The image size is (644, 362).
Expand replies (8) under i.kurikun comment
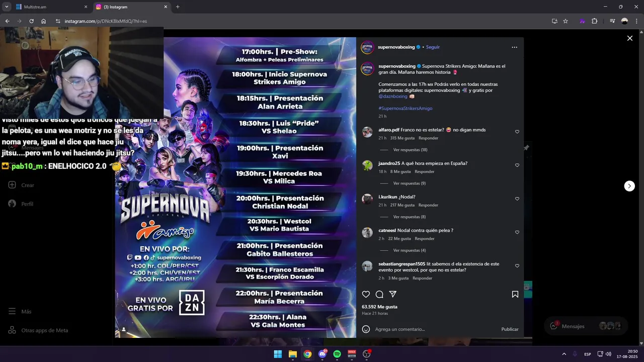pyautogui.click(x=409, y=217)
